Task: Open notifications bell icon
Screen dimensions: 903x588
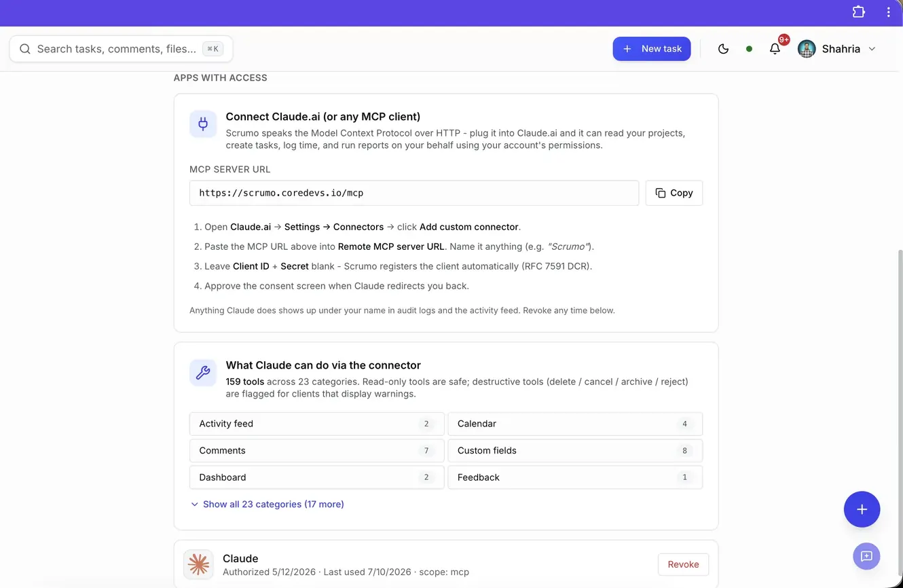Action: pyautogui.click(x=775, y=49)
